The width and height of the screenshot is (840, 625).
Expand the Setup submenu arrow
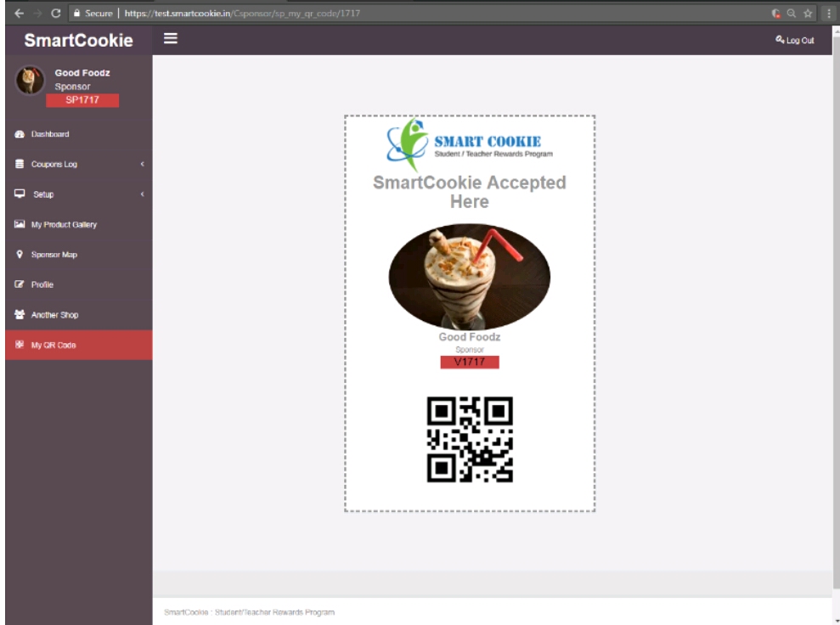point(143,194)
